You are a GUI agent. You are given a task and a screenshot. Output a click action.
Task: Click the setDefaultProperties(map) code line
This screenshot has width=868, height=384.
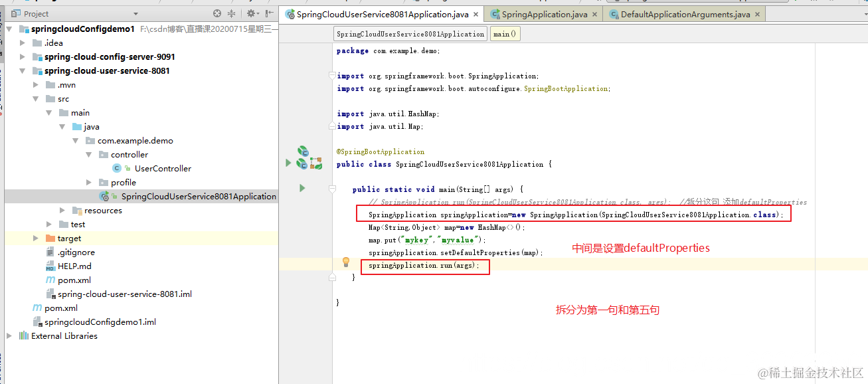coord(456,252)
